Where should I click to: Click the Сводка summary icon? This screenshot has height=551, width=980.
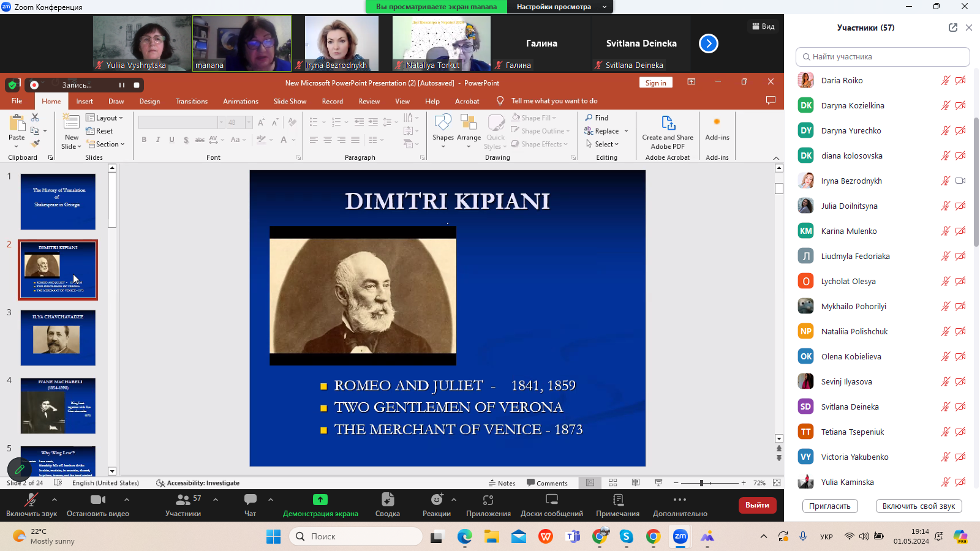[387, 500]
